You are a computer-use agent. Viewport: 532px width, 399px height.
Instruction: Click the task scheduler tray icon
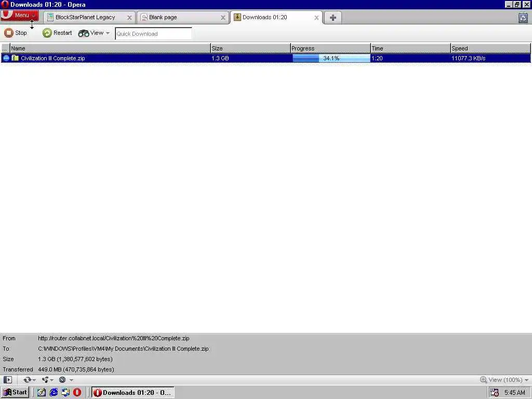pos(495,393)
